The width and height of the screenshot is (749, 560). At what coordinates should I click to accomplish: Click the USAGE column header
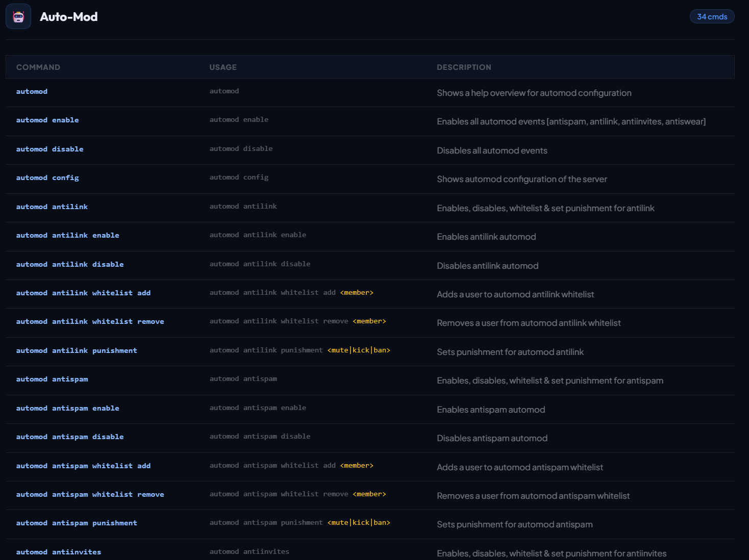point(223,67)
